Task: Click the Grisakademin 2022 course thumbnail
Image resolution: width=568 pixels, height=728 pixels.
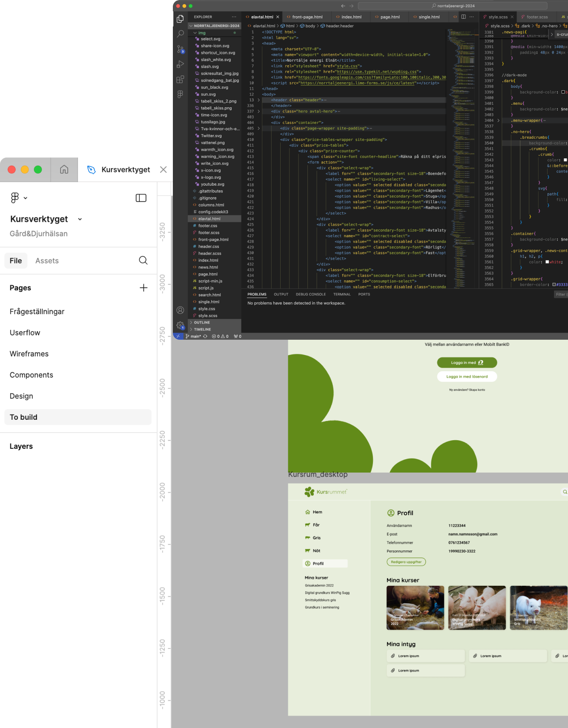Action: coord(415,608)
